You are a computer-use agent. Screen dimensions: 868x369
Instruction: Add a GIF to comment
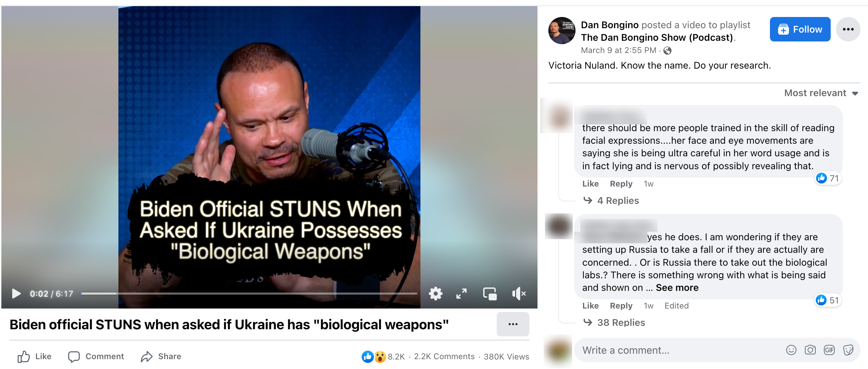pyautogui.click(x=829, y=350)
